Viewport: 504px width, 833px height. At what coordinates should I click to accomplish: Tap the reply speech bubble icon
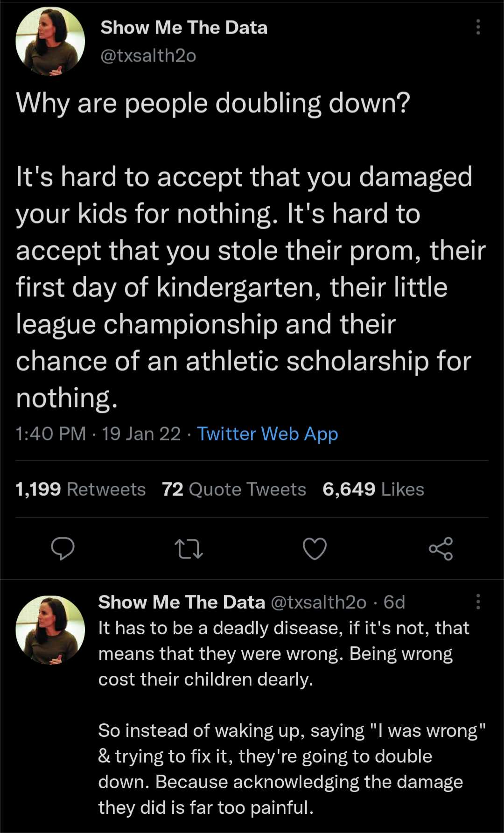pyautogui.click(x=63, y=548)
